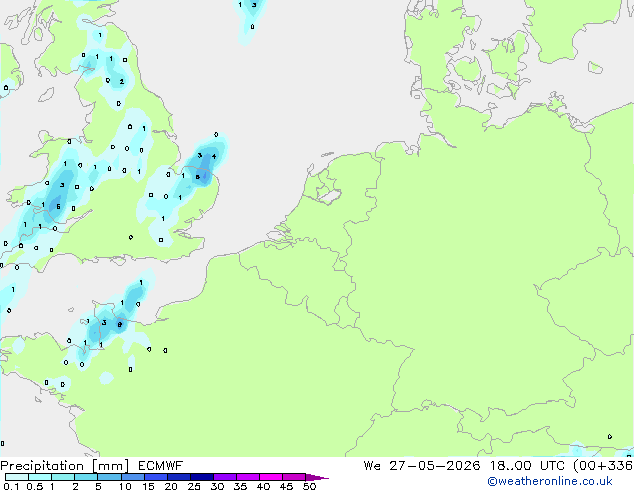Click the 25–30 mm dark blue swatch
The image size is (634, 490).
(x=202, y=477)
